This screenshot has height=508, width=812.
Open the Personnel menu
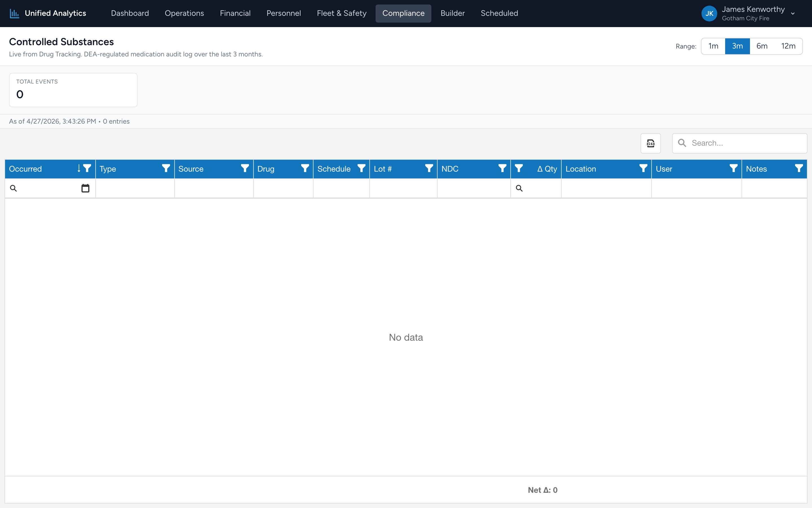pos(284,14)
